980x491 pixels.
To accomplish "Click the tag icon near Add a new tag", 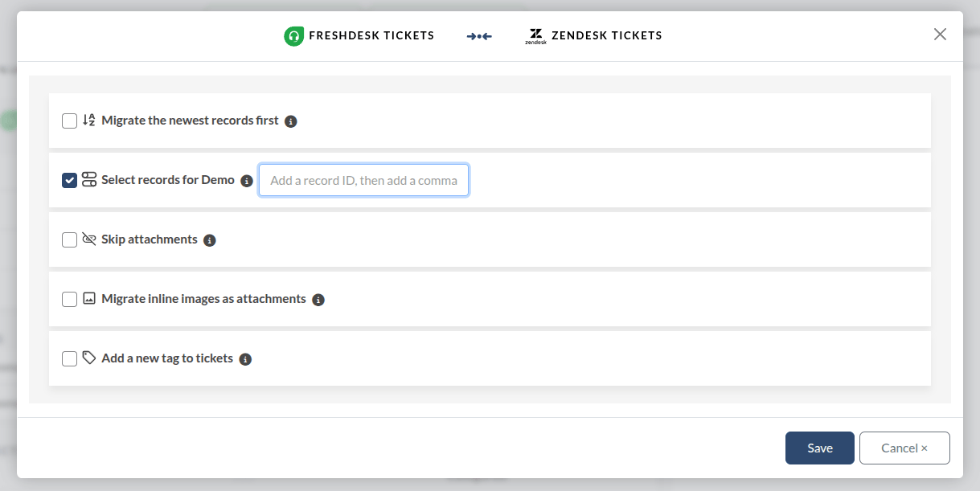I will [x=89, y=358].
